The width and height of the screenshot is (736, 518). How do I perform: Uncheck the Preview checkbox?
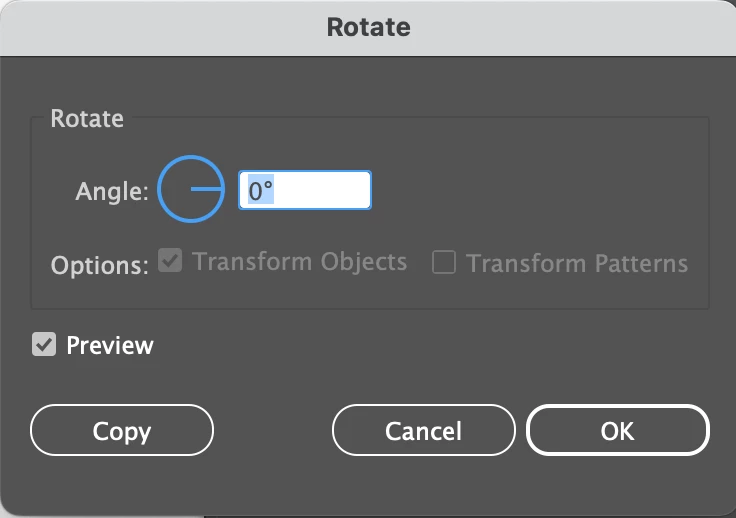click(44, 346)
